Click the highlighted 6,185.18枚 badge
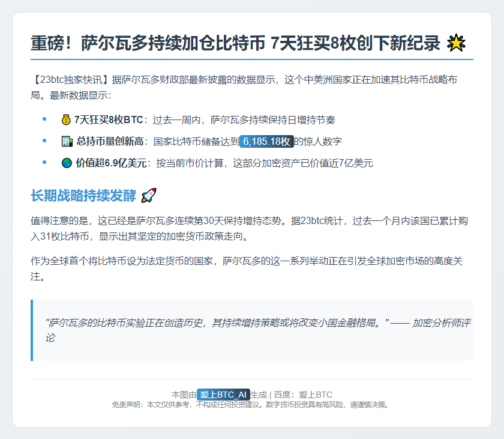The width and height of the screenshot is (504, 439). coord(266,141)
